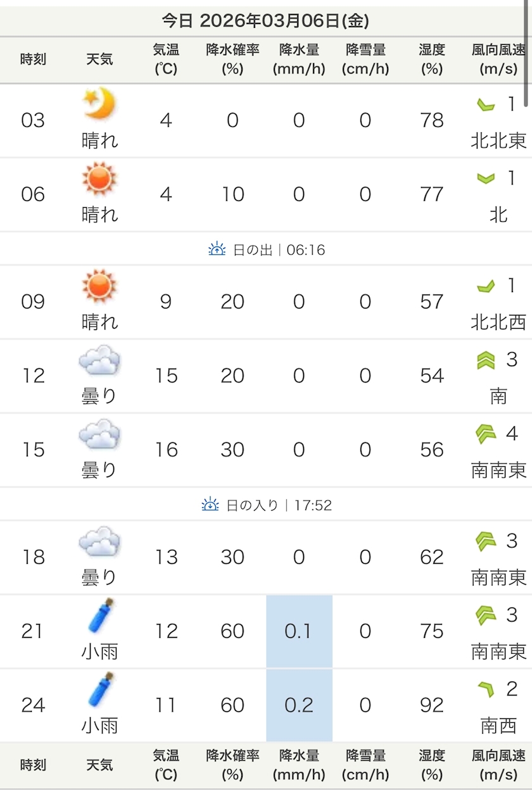Click the sunrise icon next to 日の出
The image size is (532, 802).
[217, 250]
